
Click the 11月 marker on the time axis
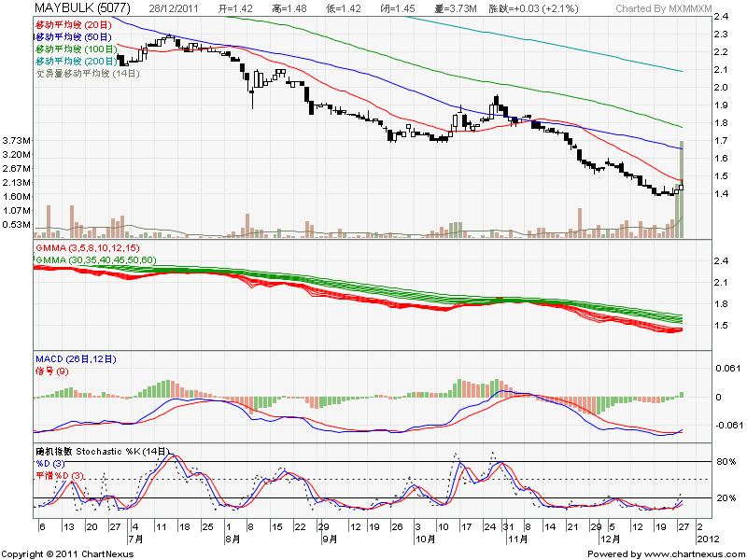coord(513,539)
